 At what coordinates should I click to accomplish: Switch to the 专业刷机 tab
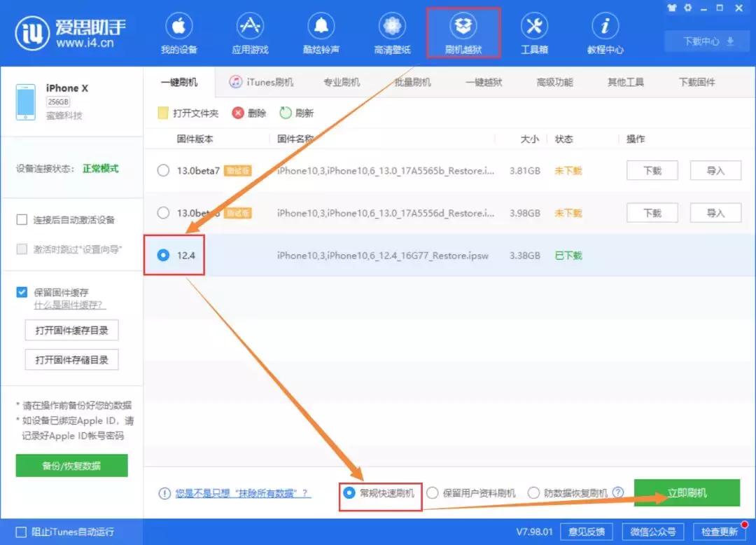342,82
